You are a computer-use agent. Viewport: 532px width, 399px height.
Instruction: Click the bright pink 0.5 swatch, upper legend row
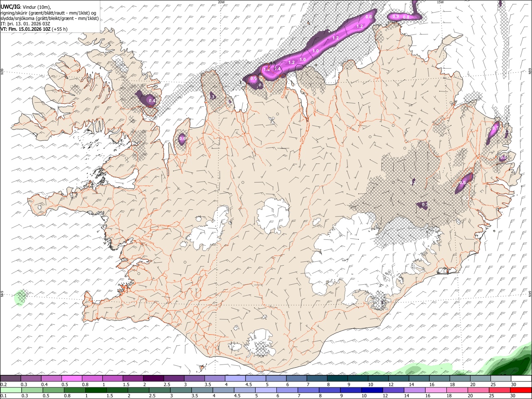(x=71, y=378)
